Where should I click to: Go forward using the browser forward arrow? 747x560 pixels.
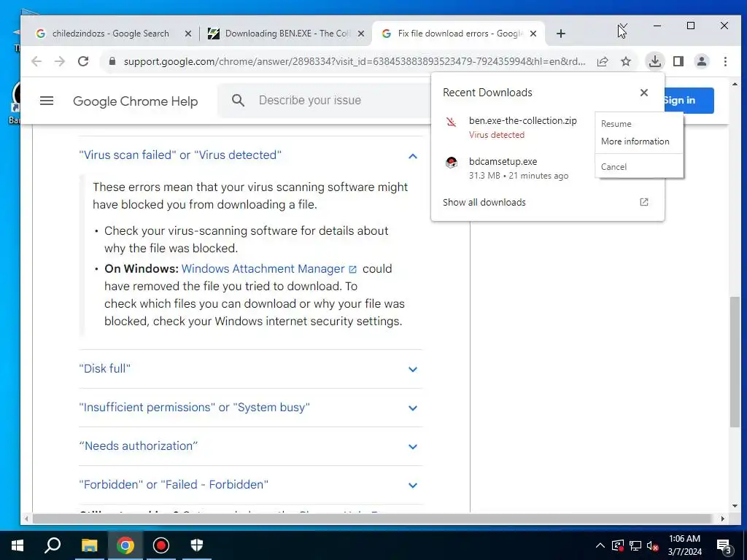click(60, 61)
